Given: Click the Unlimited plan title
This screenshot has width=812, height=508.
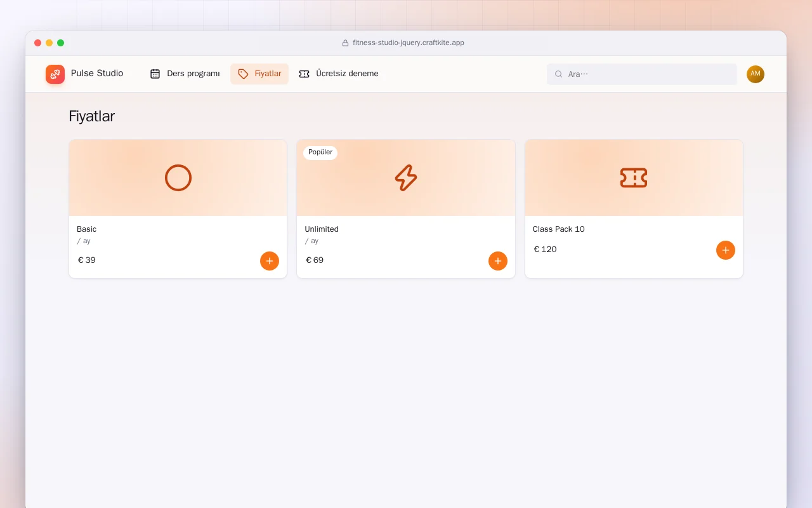Looking at the screenshot, I should point(322,229).
